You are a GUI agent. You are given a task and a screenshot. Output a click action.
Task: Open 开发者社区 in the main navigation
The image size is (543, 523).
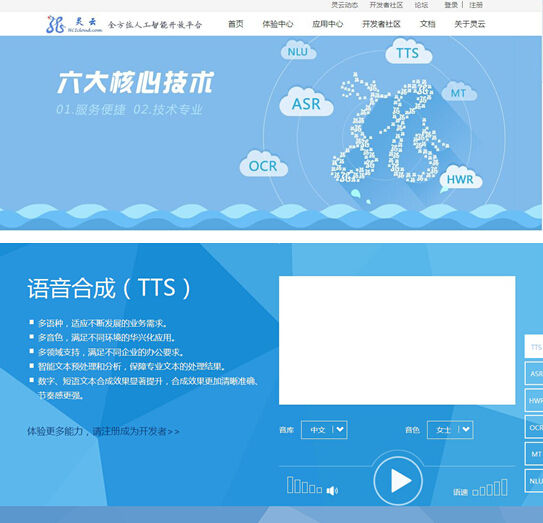click(x=381, y=24)
